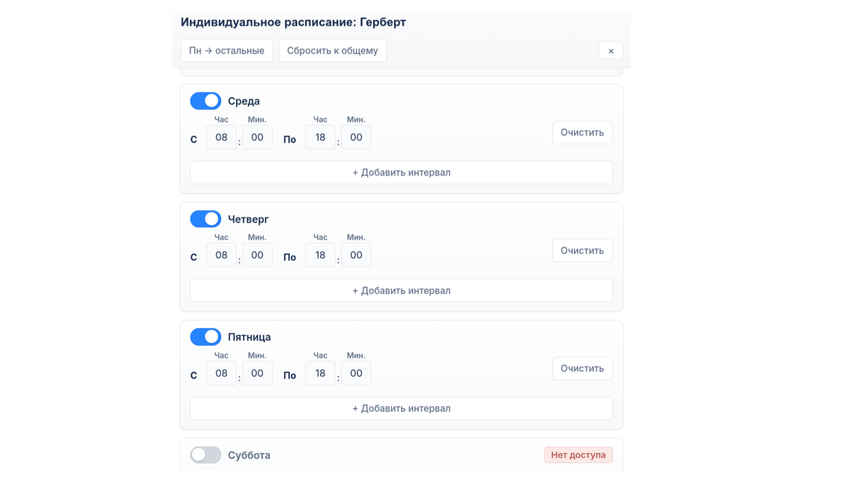Viewport: 868px width, 488px height.
Task: Click the 'Пн → остальные' copy button
Action: click(x=226, y=51)
